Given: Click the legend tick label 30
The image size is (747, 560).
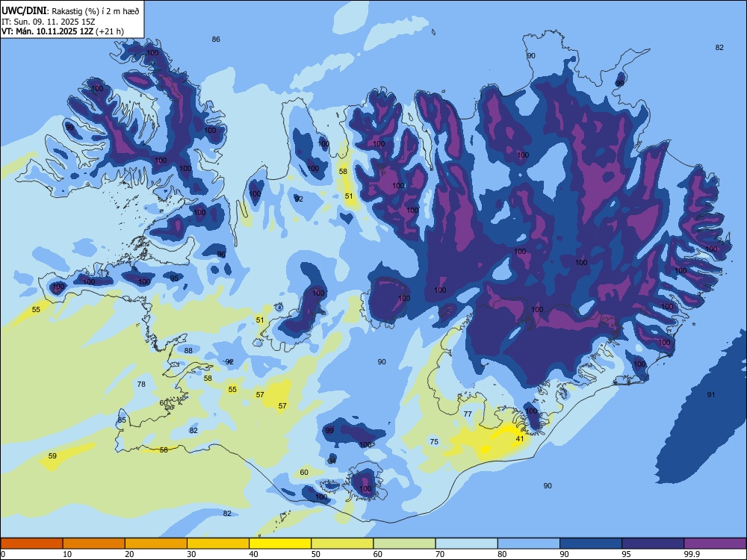Looking at the screenshot, I should click(x=191, y=554).
